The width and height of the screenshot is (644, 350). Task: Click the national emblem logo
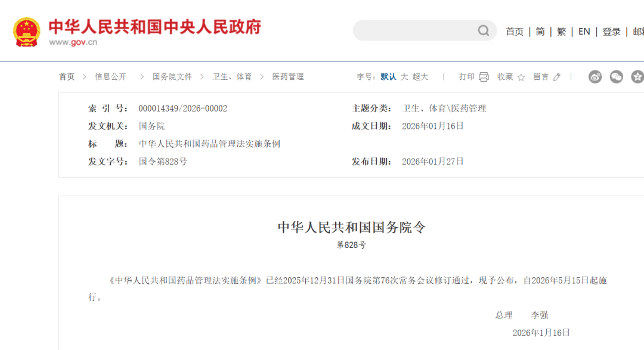tap(27, 32)
